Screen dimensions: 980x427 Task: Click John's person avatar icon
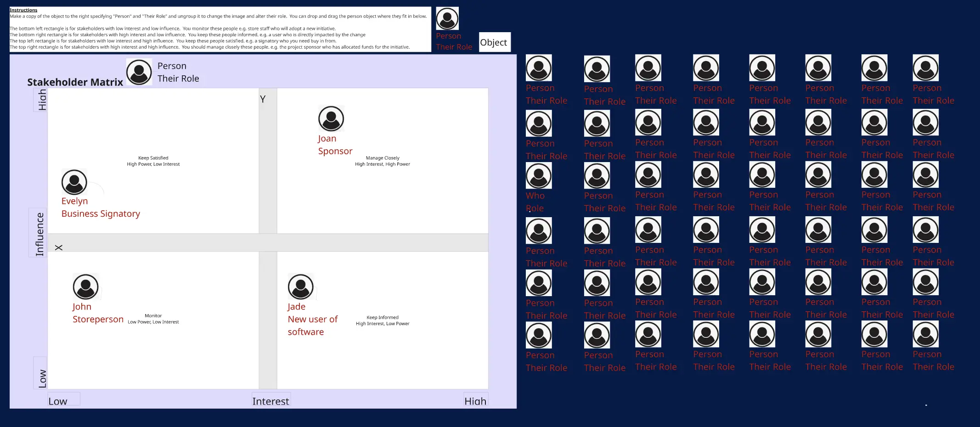point(85,287)
